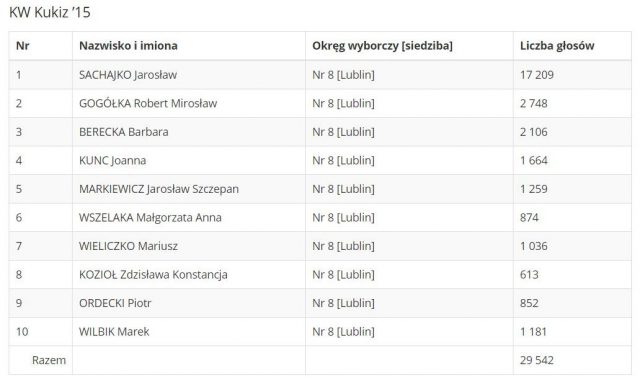
Task: Click the Razem total row label
Action: 49,360
